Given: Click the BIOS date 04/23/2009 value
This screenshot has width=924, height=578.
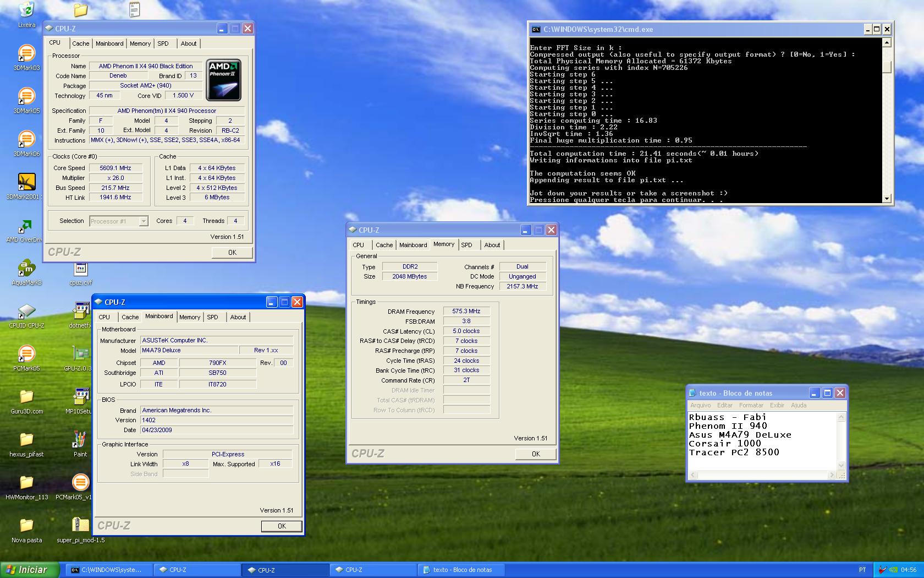Looking at the screenshot, I should tap(217, 430).
